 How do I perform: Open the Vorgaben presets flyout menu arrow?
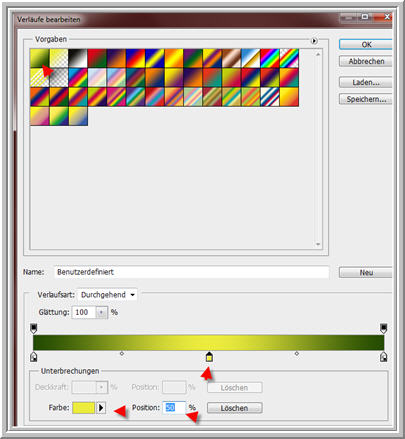[x=314, y=41]
